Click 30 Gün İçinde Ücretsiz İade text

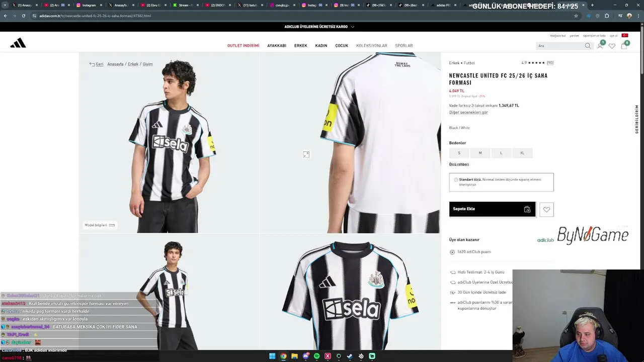pos(481,293)
